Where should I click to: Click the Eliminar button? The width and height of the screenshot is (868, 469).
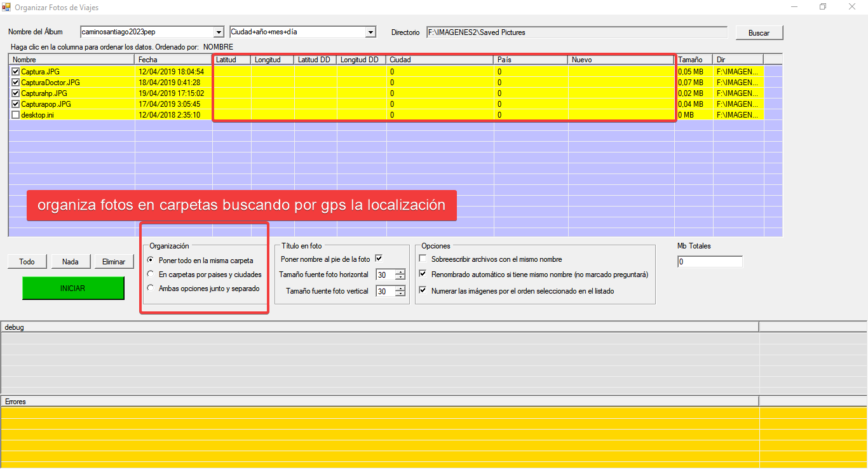tap(114, 261)
